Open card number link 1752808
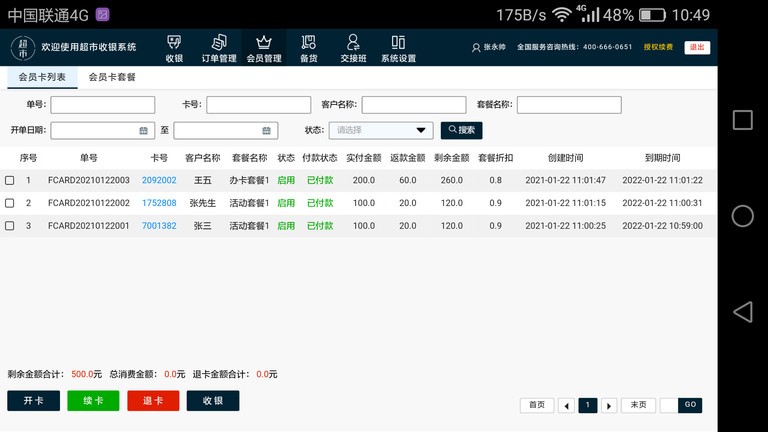Image resolution: width=768 pixels, height=432 pixels. point(159,203)
